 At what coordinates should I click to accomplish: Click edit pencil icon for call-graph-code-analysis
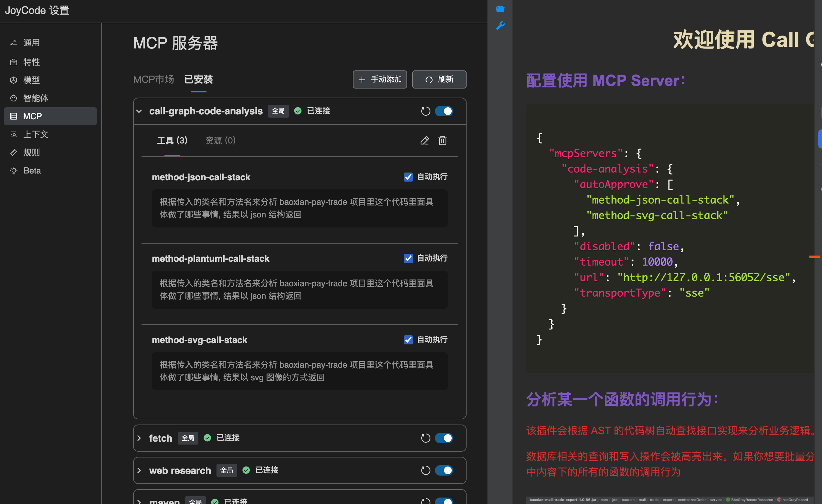pyautogui.click(x=424, y=141)
